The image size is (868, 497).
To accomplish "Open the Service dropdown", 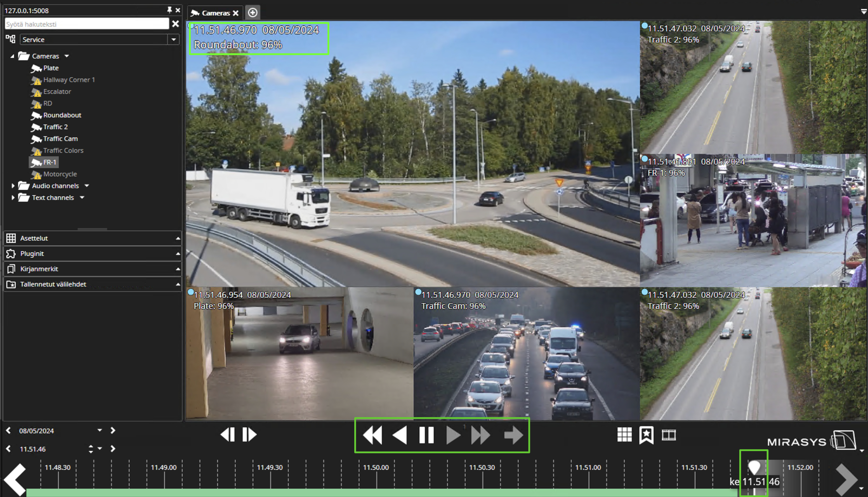I will pos(174,40).
